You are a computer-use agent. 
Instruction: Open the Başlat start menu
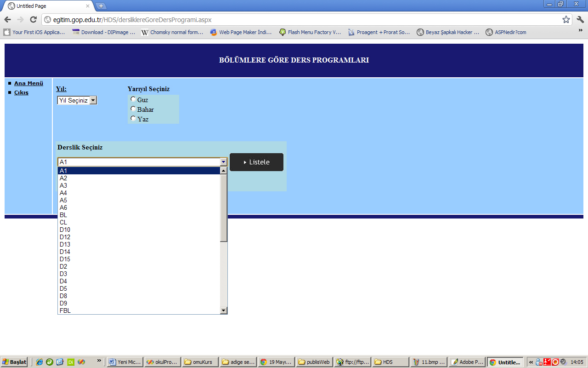tap(14, 362)
